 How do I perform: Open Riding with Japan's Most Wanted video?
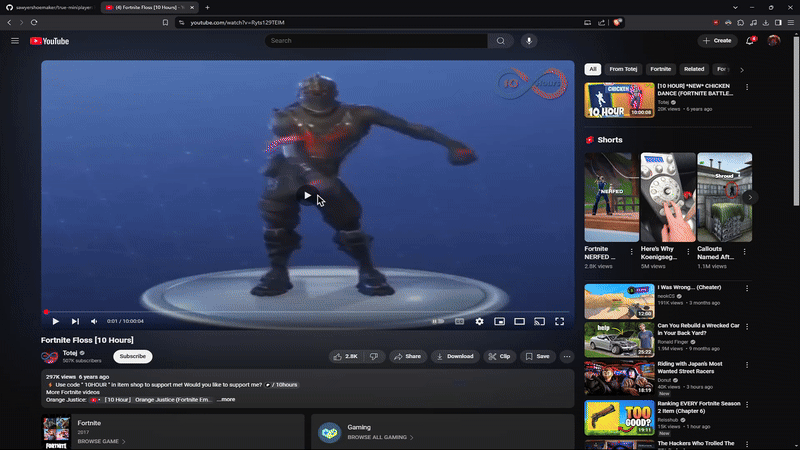[619, 378]
